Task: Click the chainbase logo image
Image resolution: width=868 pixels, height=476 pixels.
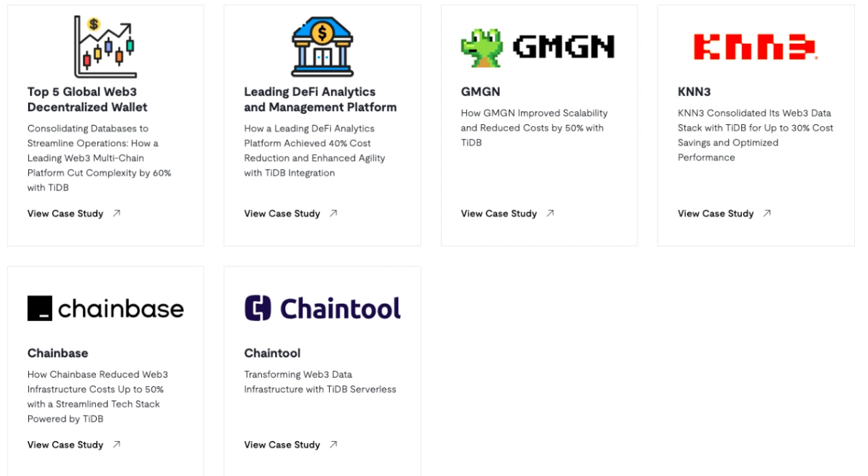Action: tap(106, 308)
